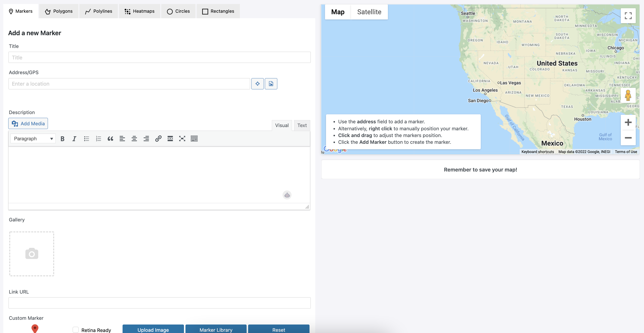Switch to the Polylines tab
Image resolution: width=644 pixels, height=333 pixels.
click(x=99, y=11)
